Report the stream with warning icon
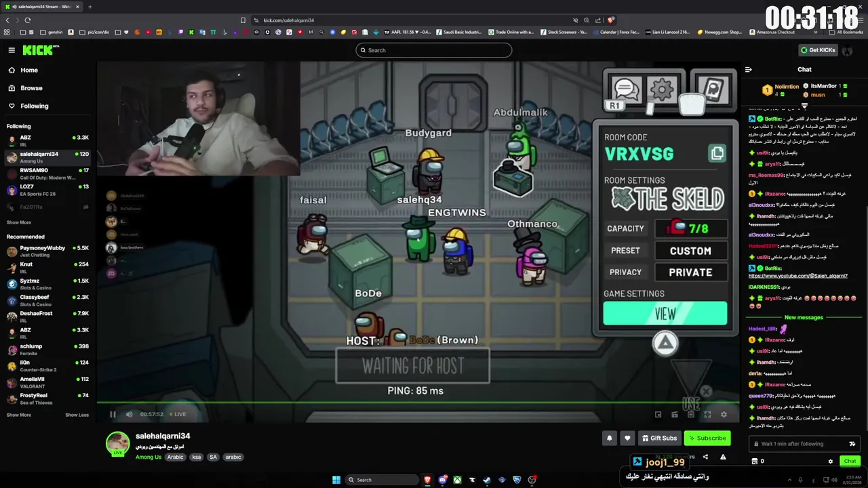The image size is (868, 488). tap(723, 457)
